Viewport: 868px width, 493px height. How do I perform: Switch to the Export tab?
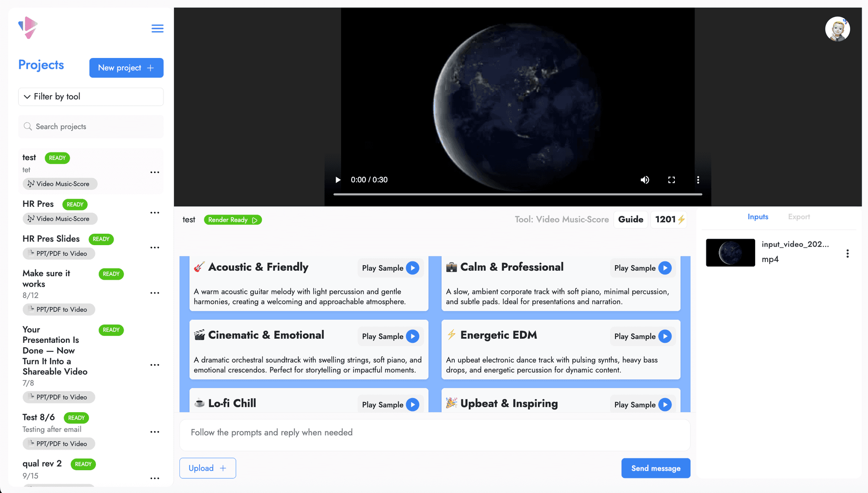point(799,216)
